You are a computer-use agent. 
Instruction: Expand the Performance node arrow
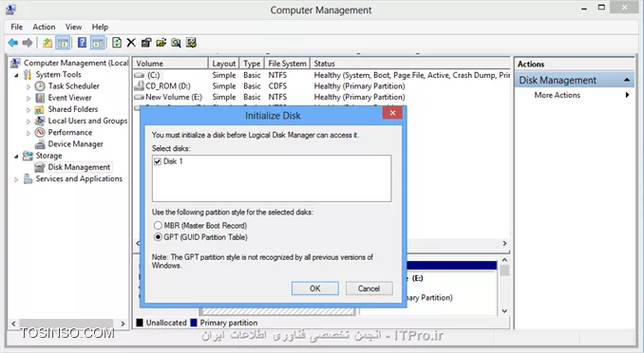(x=28, y=133)
